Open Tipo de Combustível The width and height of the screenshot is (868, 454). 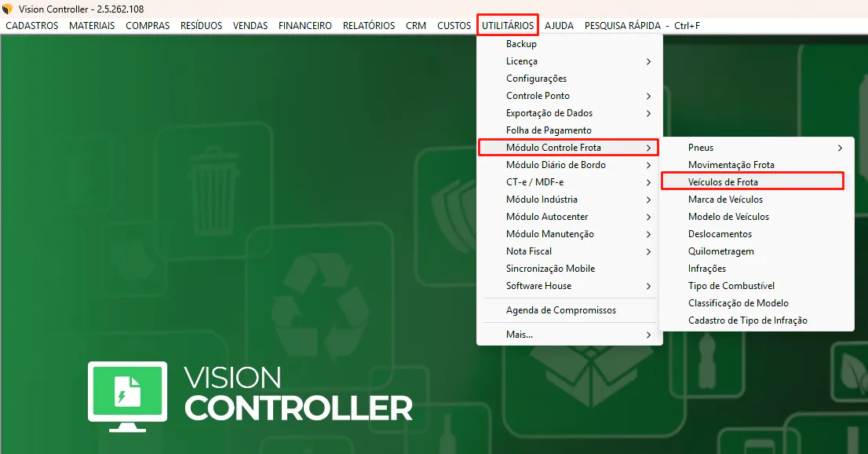coord(757,285)
